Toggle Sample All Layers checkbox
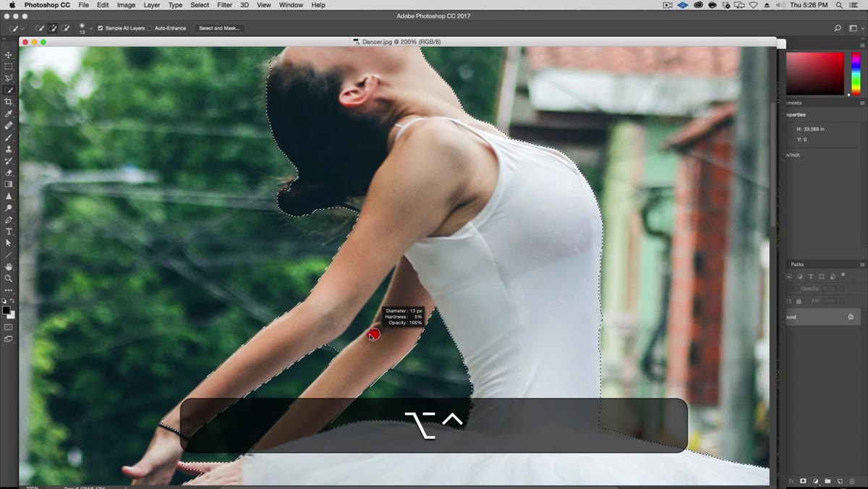868x489 pixels. coord(101,28)
